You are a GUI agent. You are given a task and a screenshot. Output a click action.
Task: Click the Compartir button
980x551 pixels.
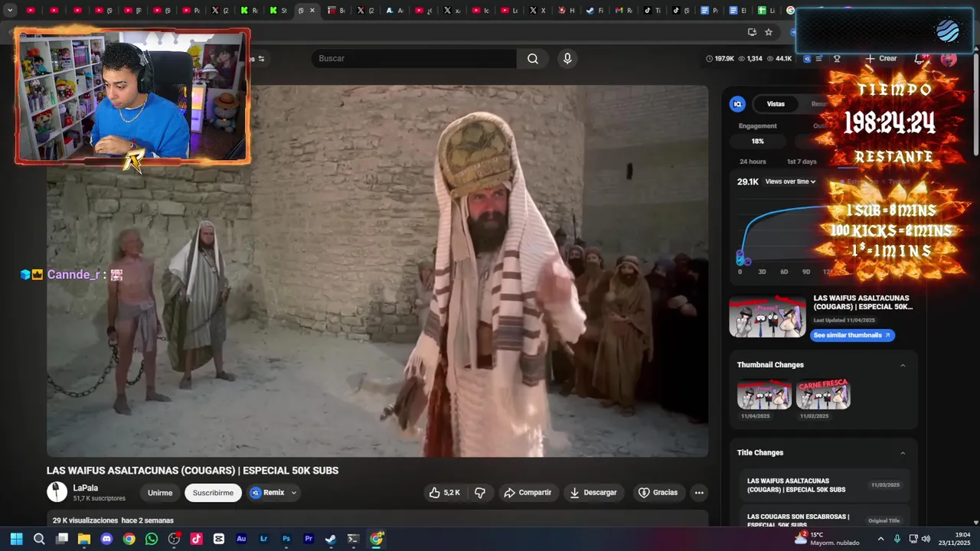528,493
